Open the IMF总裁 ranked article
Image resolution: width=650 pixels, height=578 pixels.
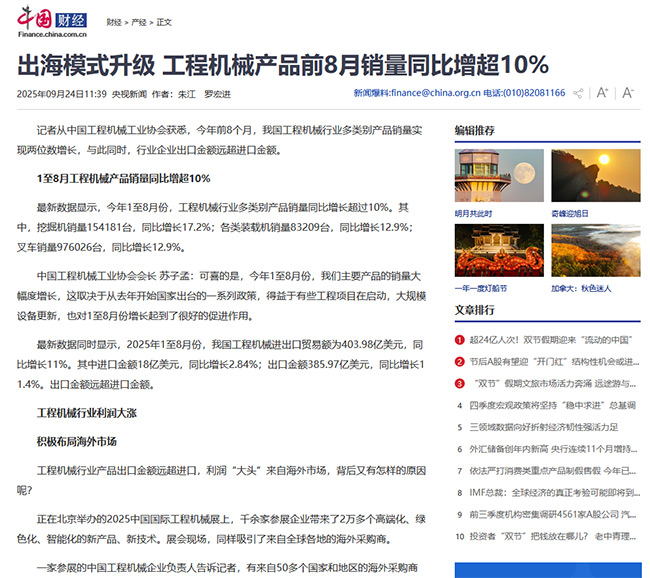click(553, 493)
